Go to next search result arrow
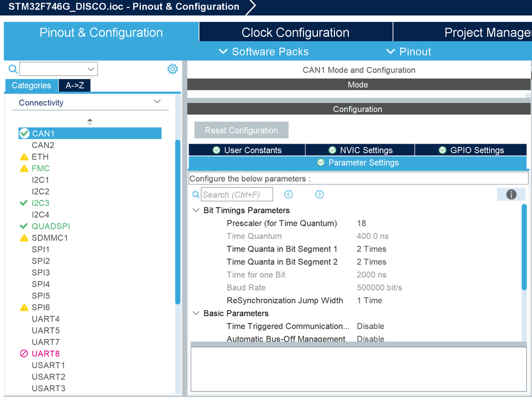The height and width of the screenshot is (398, 532). (x=320, y=194)
